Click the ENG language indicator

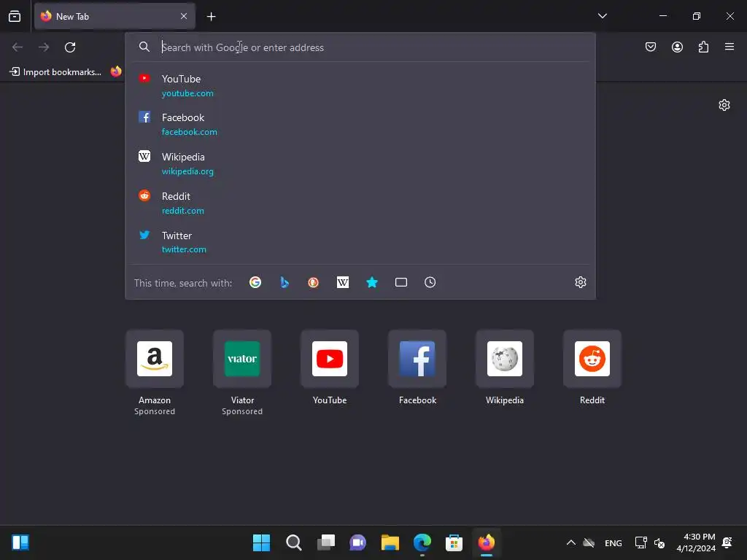click(x=613, y=542)
